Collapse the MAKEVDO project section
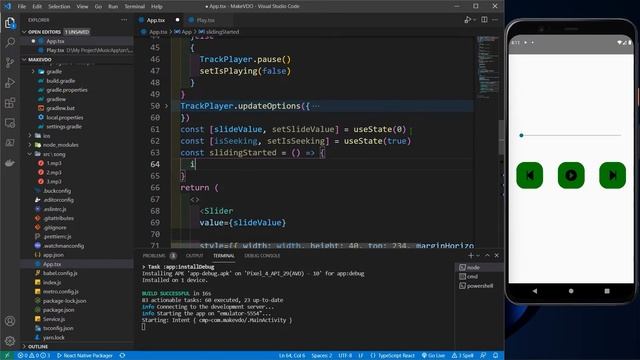 coord(24,60)
